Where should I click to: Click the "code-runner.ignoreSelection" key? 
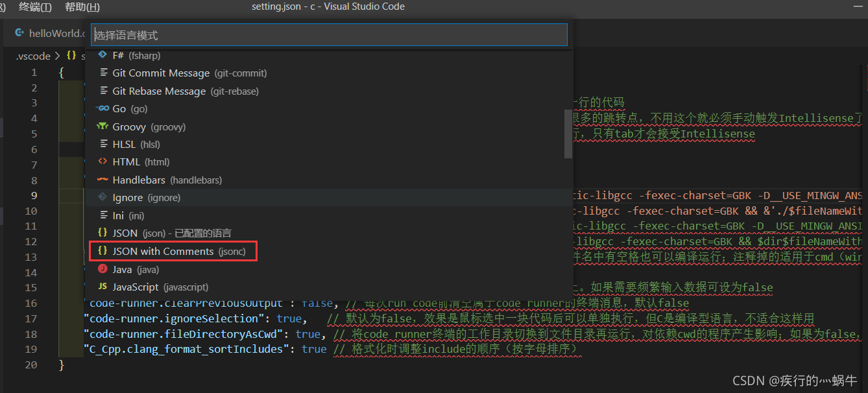coord(175,318)
